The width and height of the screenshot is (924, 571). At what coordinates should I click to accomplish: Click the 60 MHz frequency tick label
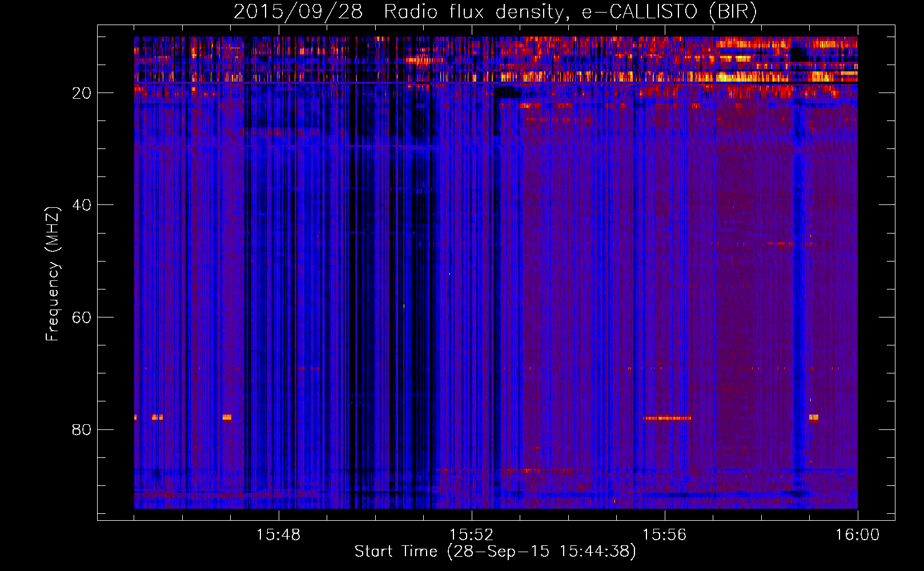pos(82,317)
